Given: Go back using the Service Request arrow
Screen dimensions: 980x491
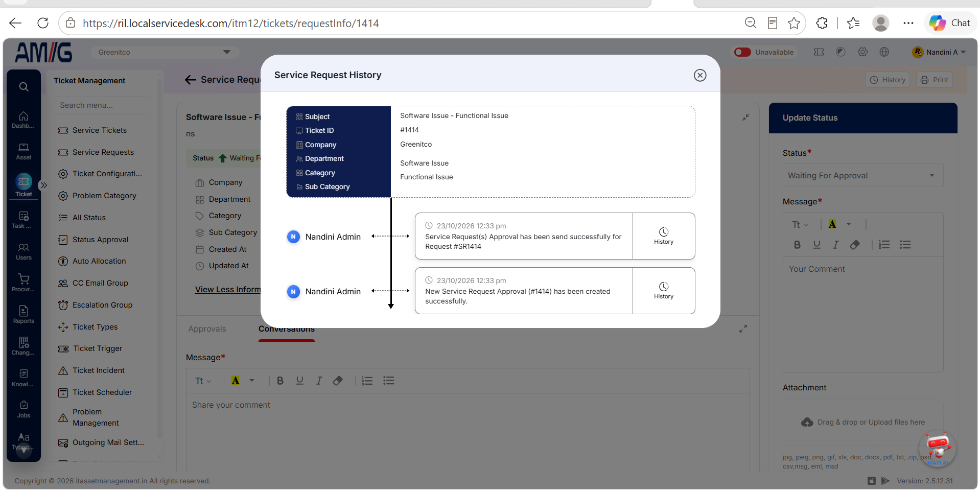Looking at the screenshot, I should click(x=191, y=80).
